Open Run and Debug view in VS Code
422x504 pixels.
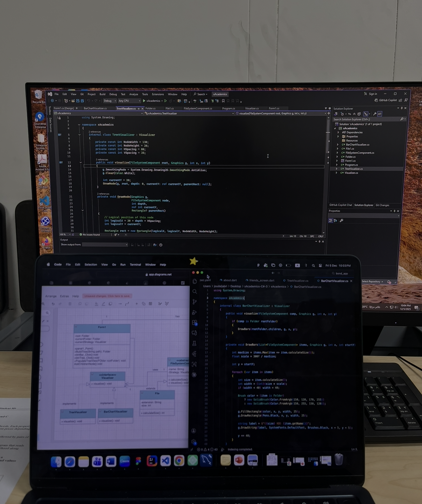pos(195,312)
